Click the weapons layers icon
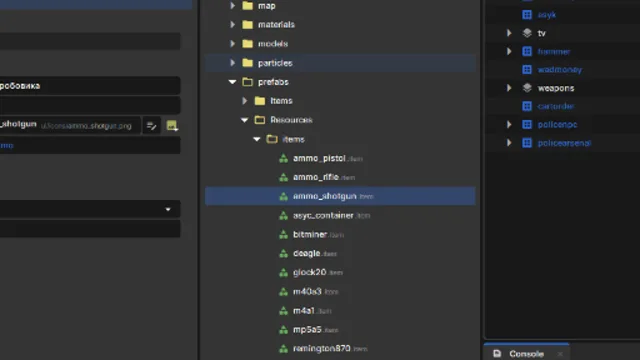This screenshot has height=360, width=640. pyautogui.click(x=527, y=88)
